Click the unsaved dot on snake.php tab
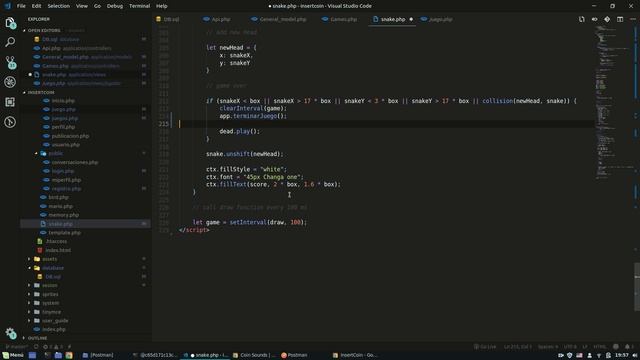 click(x=411, y=19)
